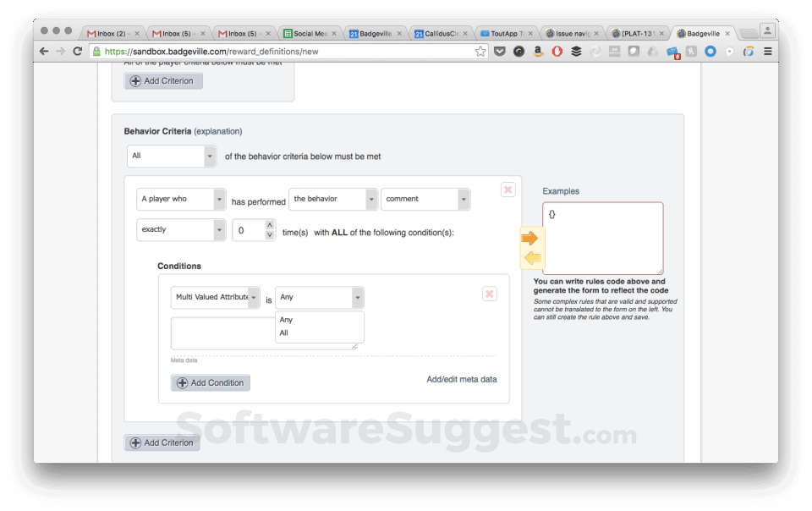Open a new browser tab

(x=749, y=34)
